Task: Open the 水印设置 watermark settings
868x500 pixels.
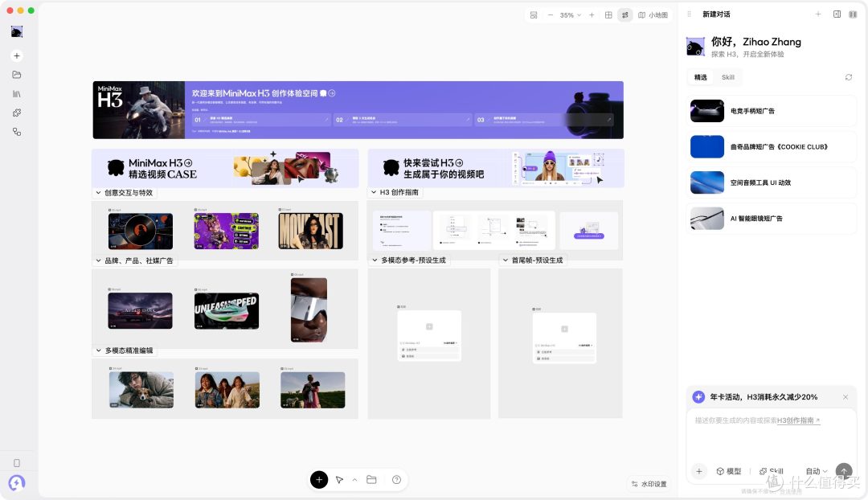Action: pos(649,484)
